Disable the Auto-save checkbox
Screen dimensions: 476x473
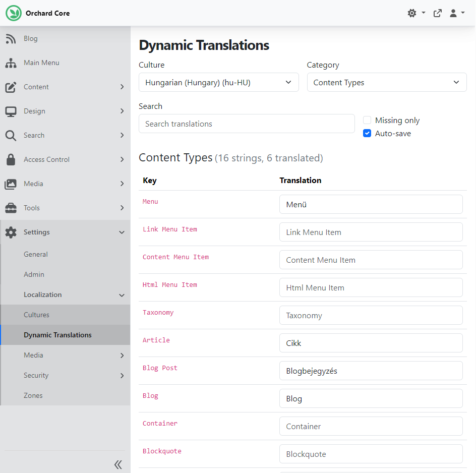pos(367,133)
